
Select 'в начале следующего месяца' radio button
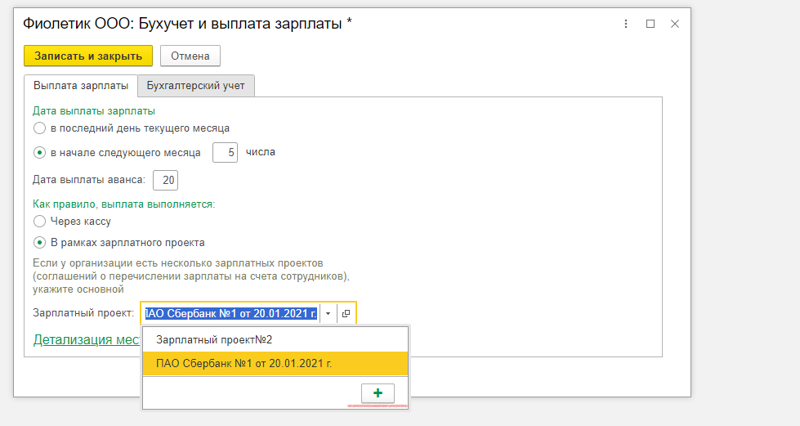[x=39, y=153]
